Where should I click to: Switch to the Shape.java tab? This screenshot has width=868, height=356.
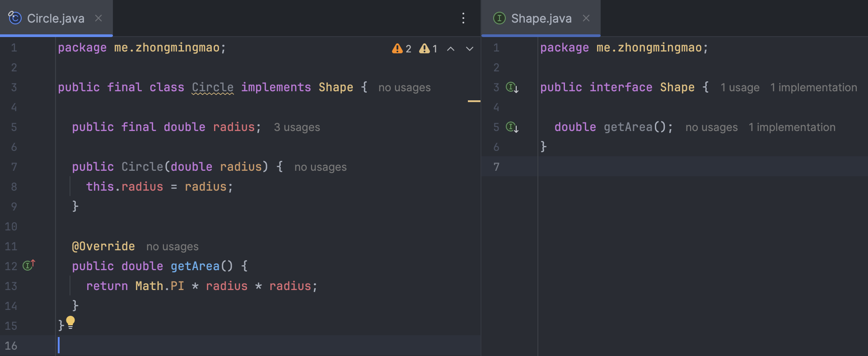(x=541, y=19)
